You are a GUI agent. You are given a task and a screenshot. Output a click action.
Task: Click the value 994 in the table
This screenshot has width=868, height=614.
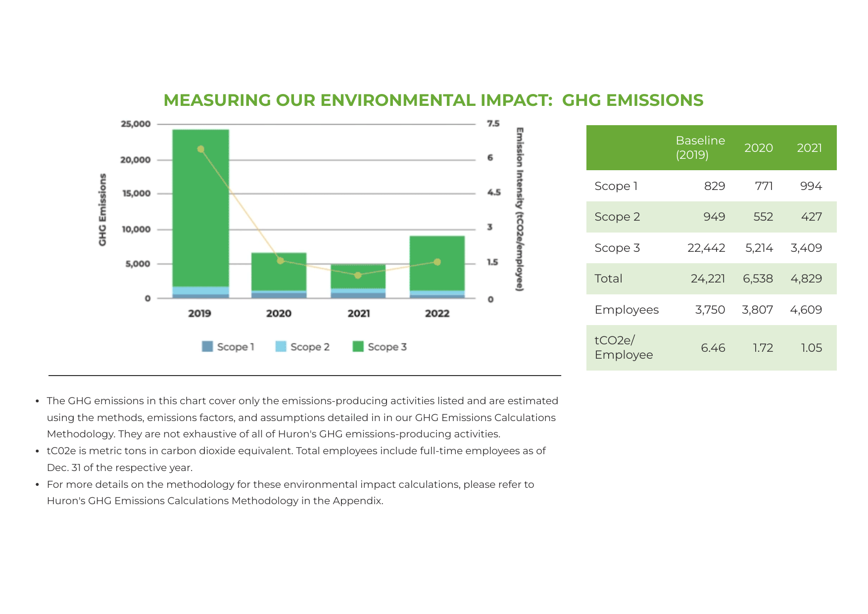pyautogui.click(x=811, y=186)
